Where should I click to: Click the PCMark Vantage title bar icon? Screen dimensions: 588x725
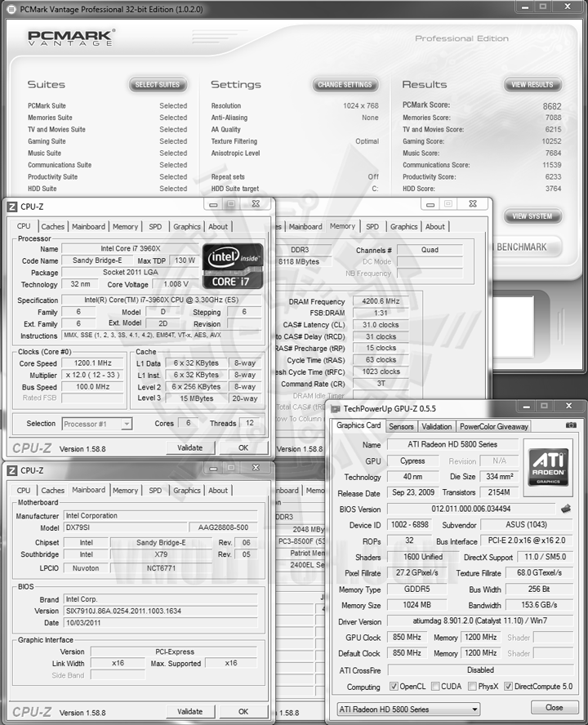click(11, 9)
